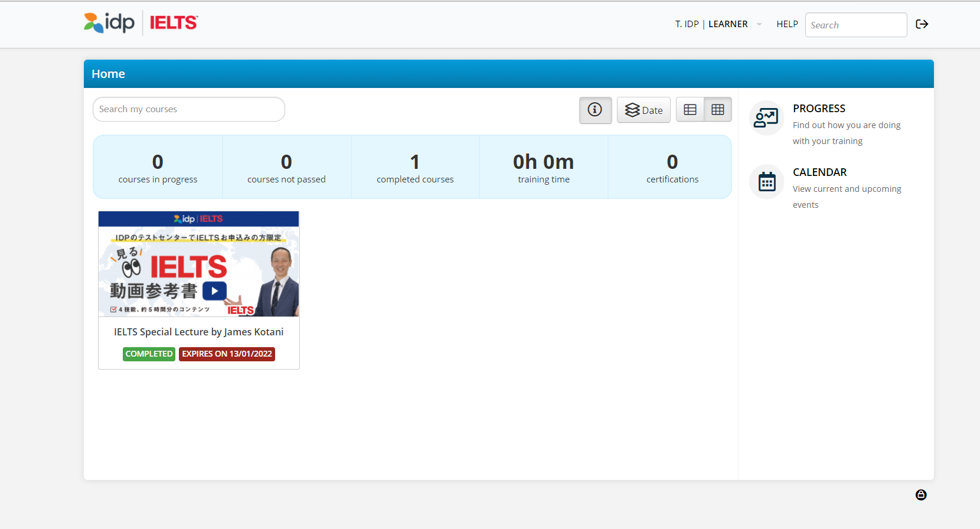
Task: Switch to list view layout
Action: point(690,109)
